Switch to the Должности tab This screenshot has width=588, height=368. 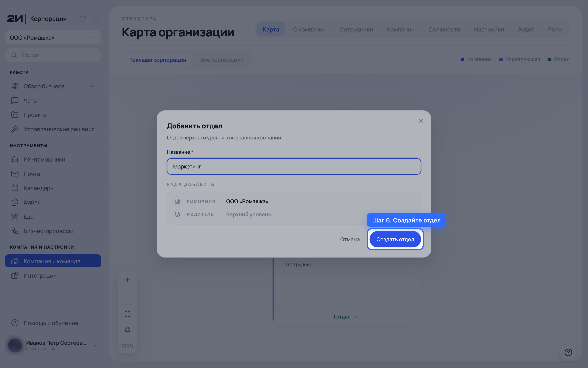click(x=444, y=29)
